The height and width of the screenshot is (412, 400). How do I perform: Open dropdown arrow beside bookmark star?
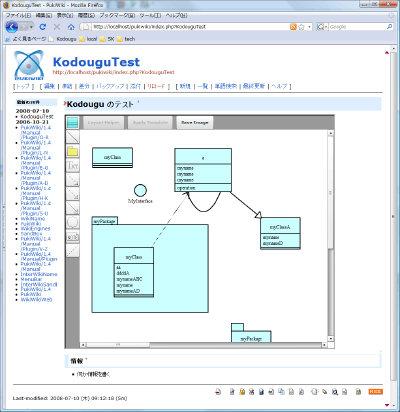(309, 27)
